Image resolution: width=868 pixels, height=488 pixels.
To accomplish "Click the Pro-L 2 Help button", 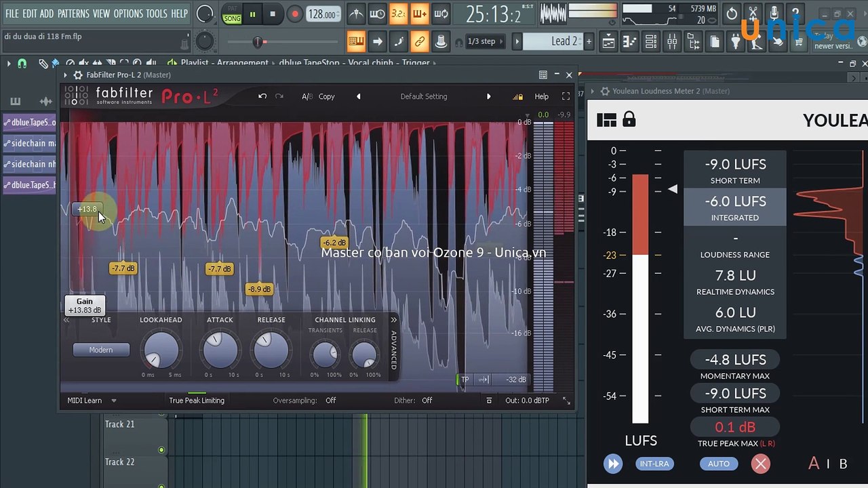I will point(542,96).
